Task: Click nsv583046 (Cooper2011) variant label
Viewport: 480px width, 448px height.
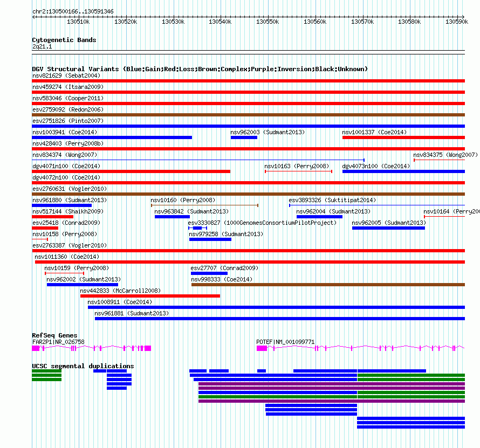Action: pos(68,98)
